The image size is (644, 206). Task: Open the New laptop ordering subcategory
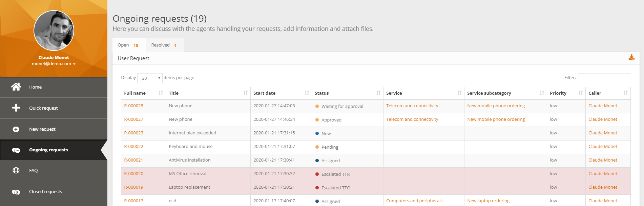coord(488,201)
